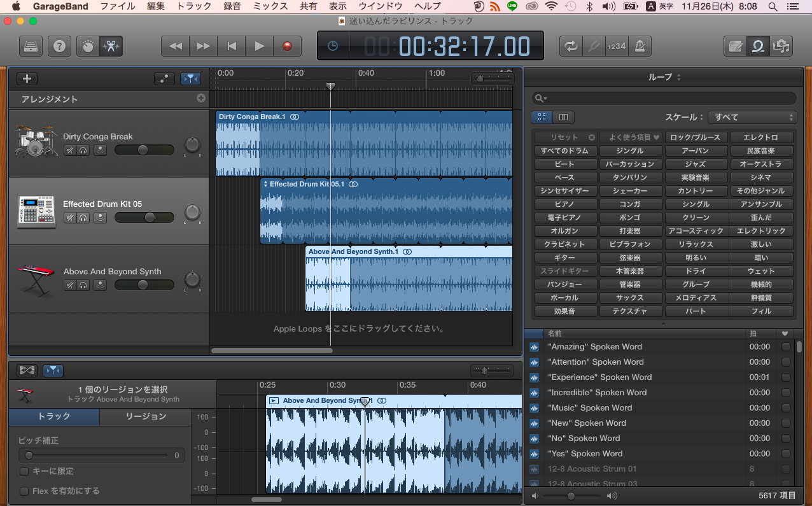Go to beginning of project
812x506 pixels.
(x=232, y=46)
